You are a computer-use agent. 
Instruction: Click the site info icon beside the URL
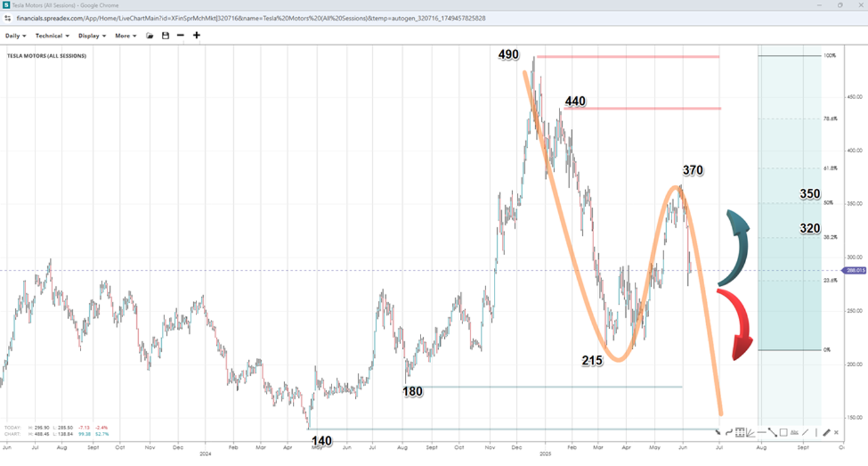[8, 18]
